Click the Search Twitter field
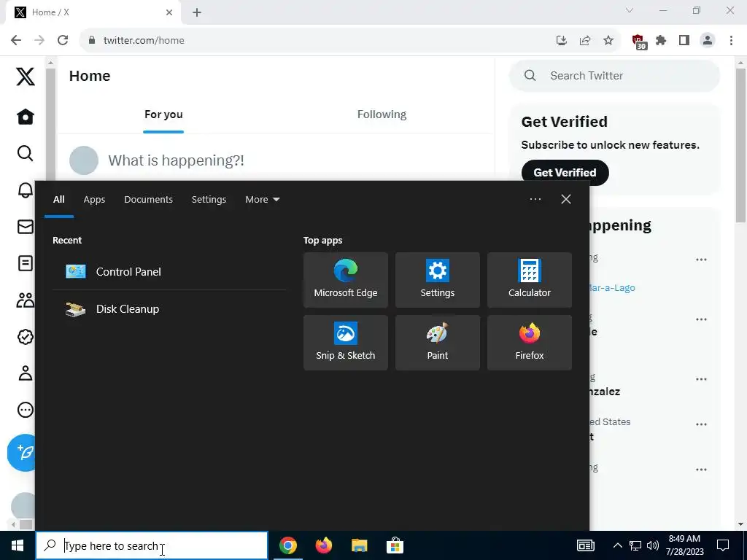The width and height of the screenshot is (747, 560). tap(614, 76)
